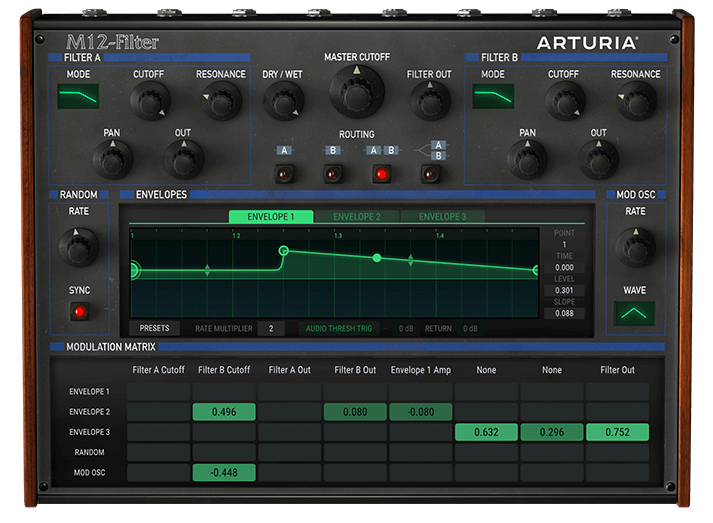Viewport: 713px width, 523px height.
Task: Click the -0.448 Mod Osc matrix cell
Action: [224, 473]
